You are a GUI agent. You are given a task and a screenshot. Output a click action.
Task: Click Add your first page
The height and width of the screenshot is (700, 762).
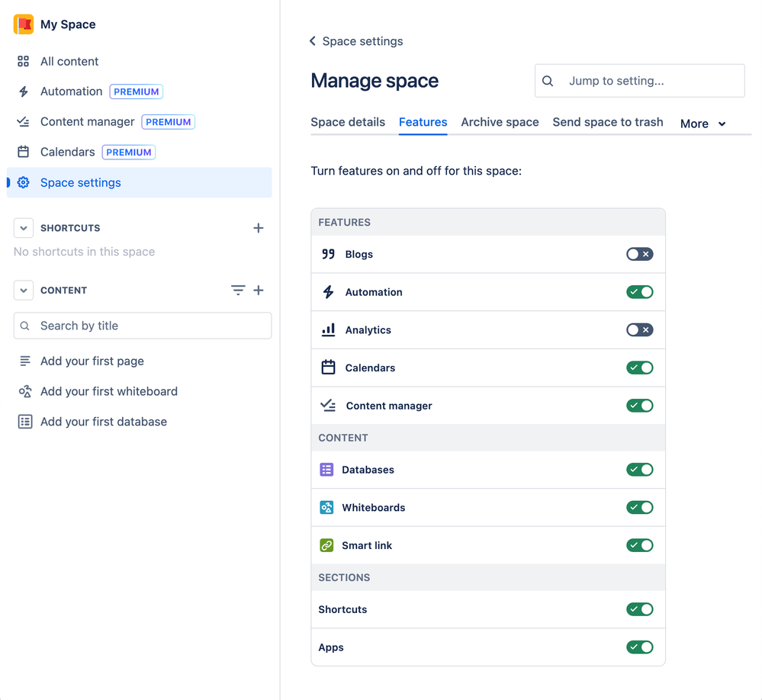point(92,361)
